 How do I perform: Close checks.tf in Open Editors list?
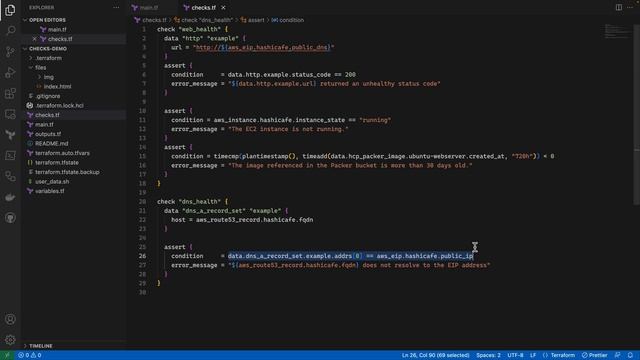(x=34, y=39)
